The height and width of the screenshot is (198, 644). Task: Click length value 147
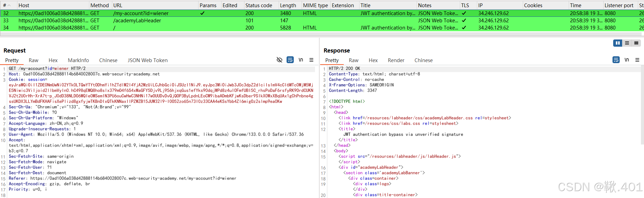pyautogui.click(x=284, y=20)
